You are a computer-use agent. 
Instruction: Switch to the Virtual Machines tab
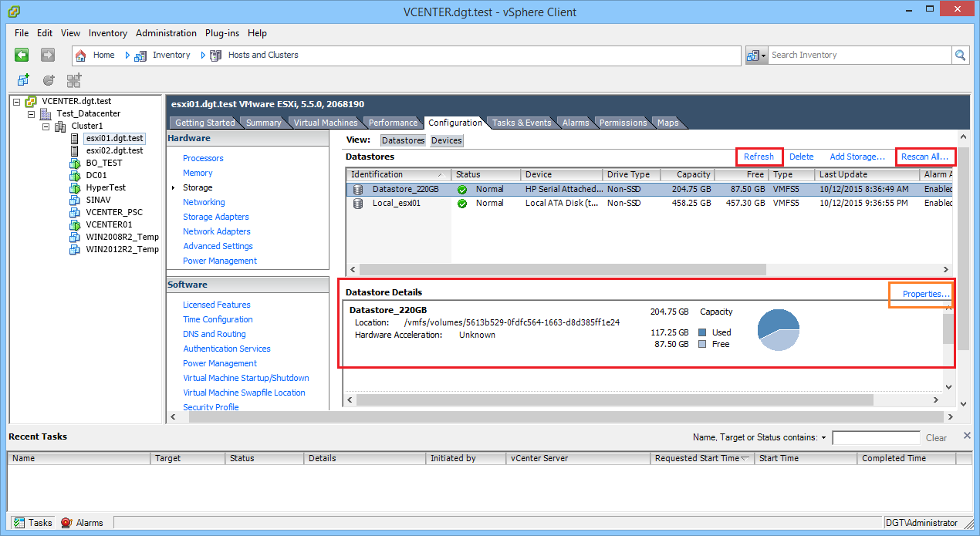[326, 123]
